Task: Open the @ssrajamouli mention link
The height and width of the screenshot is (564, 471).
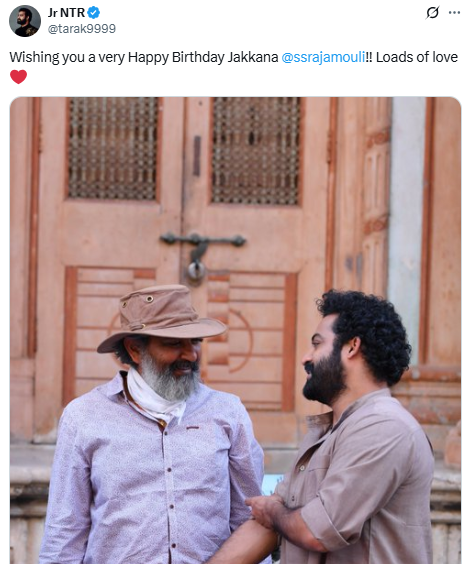Action: 323,57
